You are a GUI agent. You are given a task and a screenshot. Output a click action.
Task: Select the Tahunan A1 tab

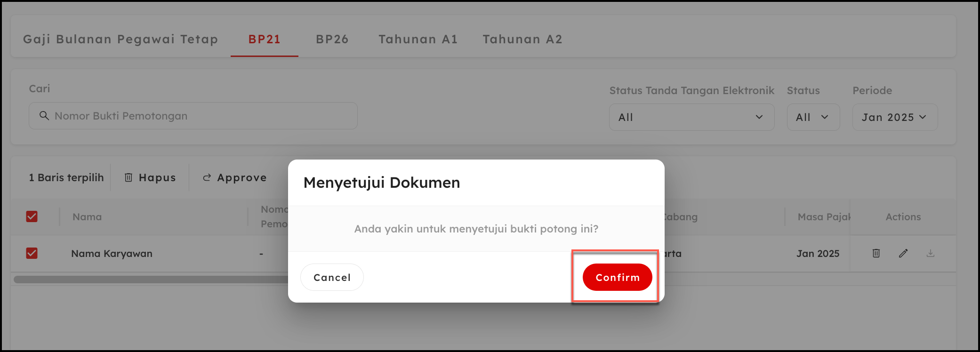tap(418, 39)
